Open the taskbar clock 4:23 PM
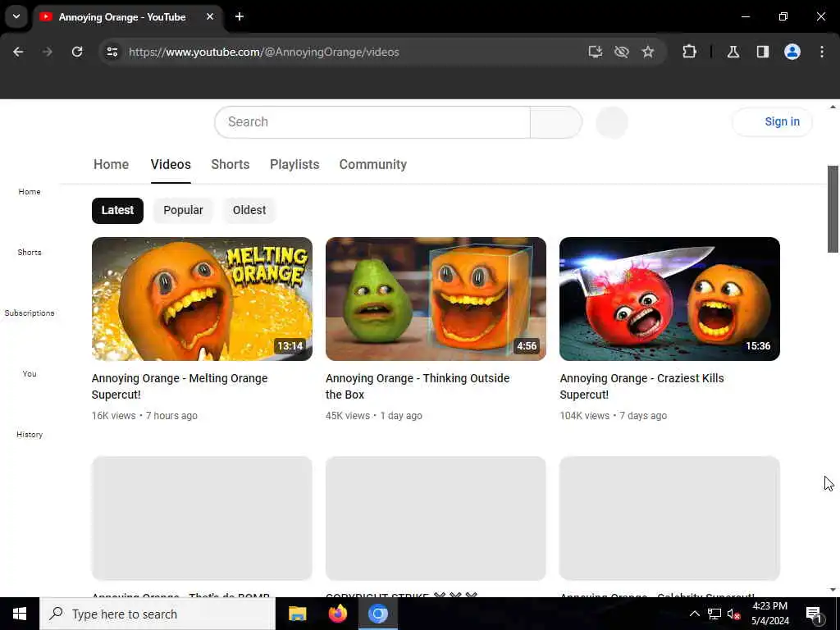The image size is (840, 630). (x=769, y=614)
